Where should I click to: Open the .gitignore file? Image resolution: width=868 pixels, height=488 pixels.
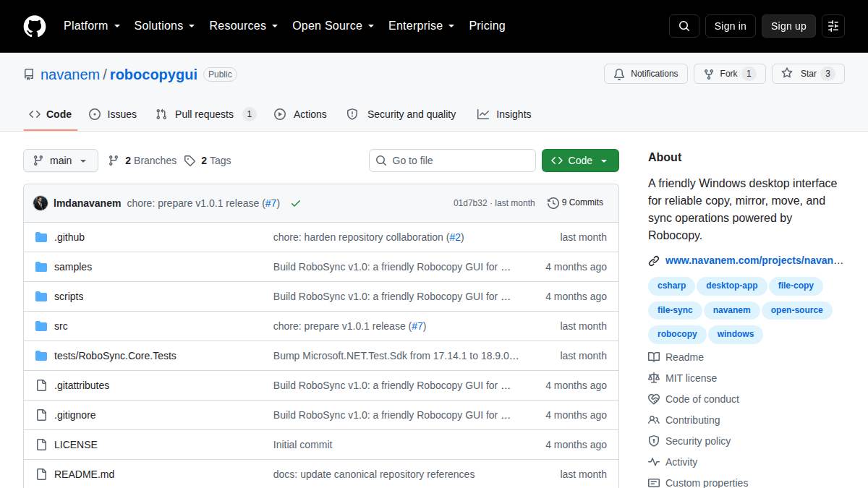click(75, 415)
